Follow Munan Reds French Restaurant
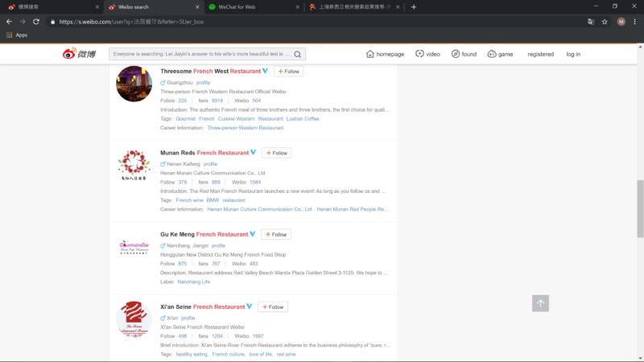The image size is (644, 362). (276, 153)
